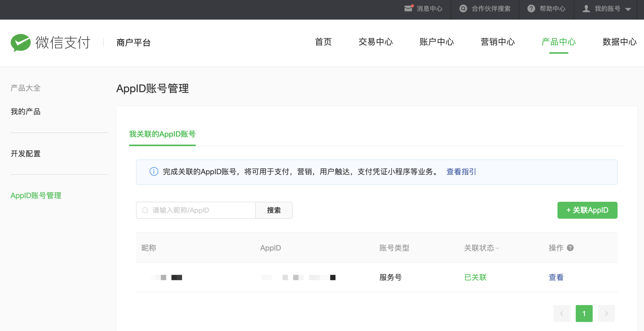
Task: Expand the 我的账号 dropdown arrow
Action: click(x=628, y=9)
